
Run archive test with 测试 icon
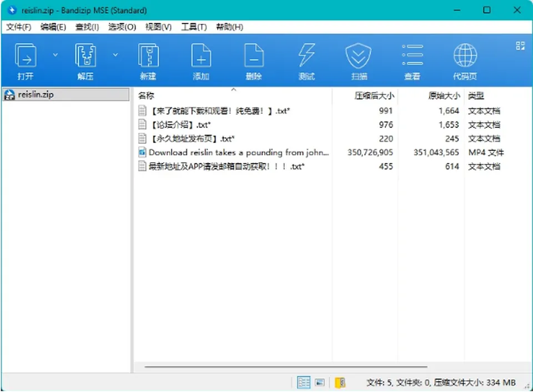(306, 55)
